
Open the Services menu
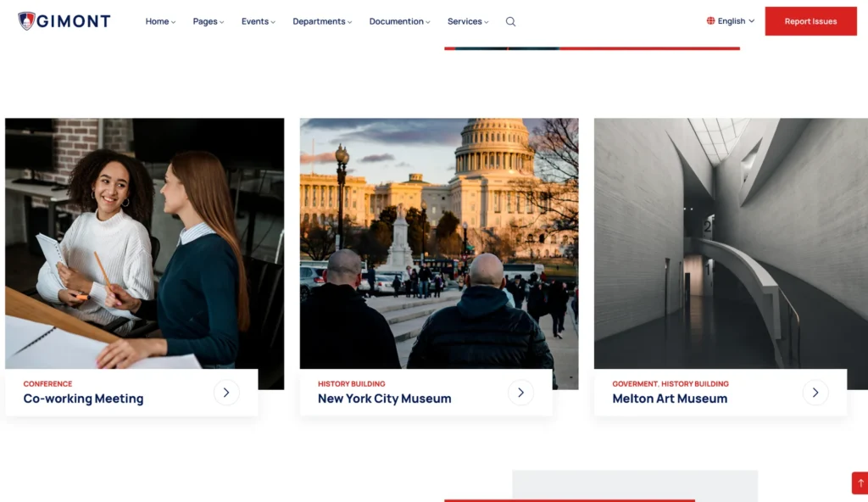coord(468,22)
